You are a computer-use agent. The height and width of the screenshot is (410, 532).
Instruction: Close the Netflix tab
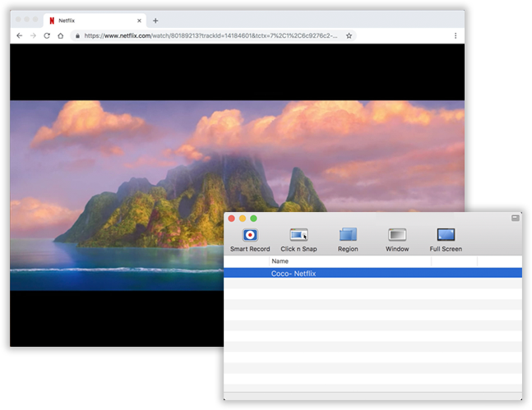pos(139,21)
